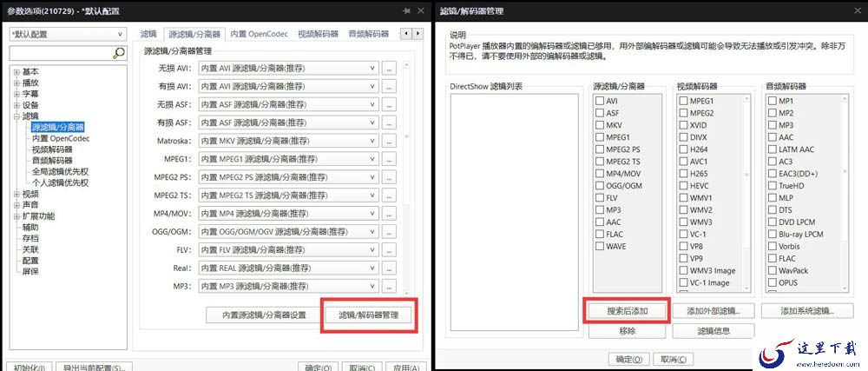Viewport: 868px width, 371px height.
Task: Click 内置源滤镜/分离器设置 button
Action: click(264, 315)
